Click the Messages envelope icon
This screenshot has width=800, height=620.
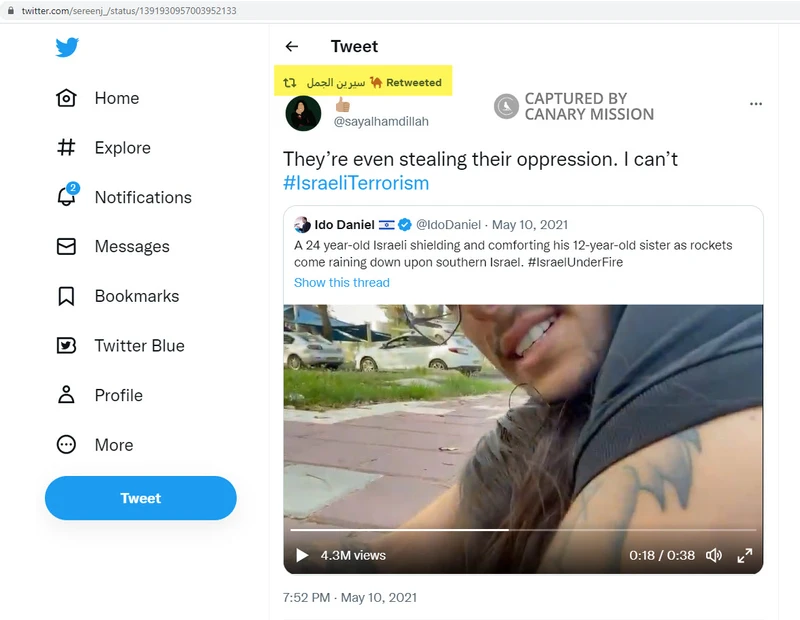tap(66, 247)
